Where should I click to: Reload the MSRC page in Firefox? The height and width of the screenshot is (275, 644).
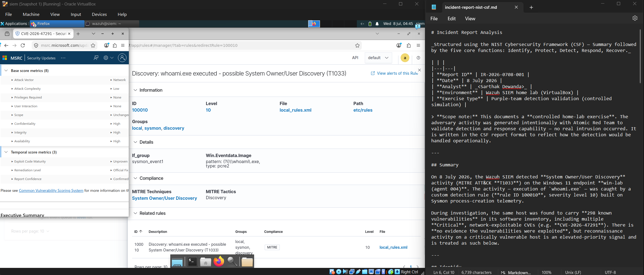pos(23,45)
